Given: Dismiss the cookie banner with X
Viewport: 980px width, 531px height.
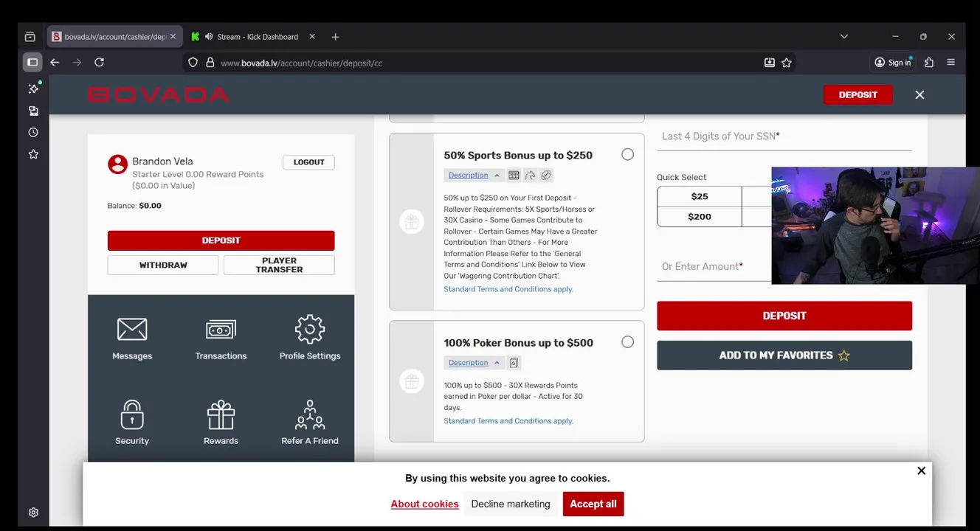Looking at the screenshot, I should (x=921, y=471).
